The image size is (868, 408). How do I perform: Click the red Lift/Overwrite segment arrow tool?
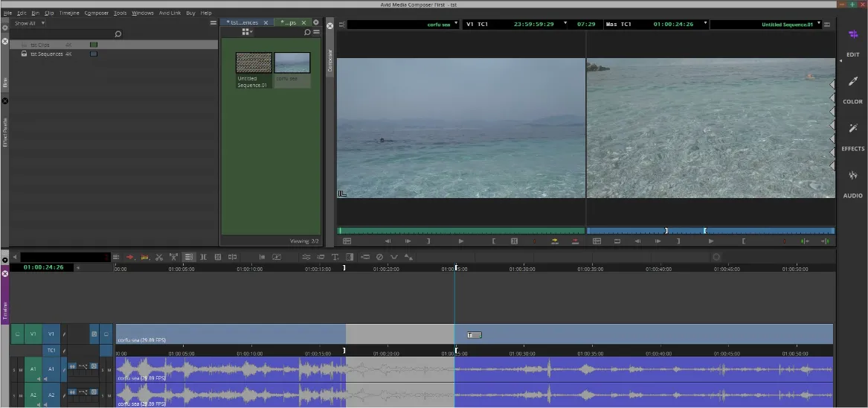tap(130, 257)
